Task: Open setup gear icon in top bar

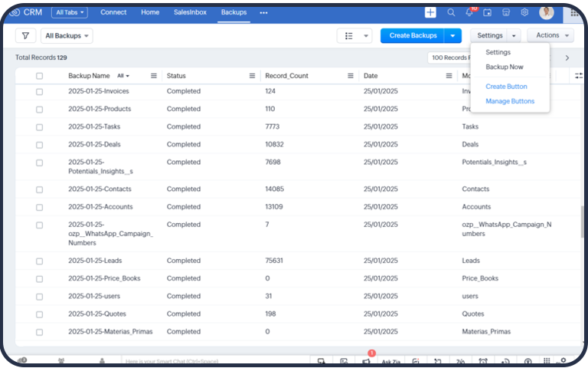Action: point(524,12)
